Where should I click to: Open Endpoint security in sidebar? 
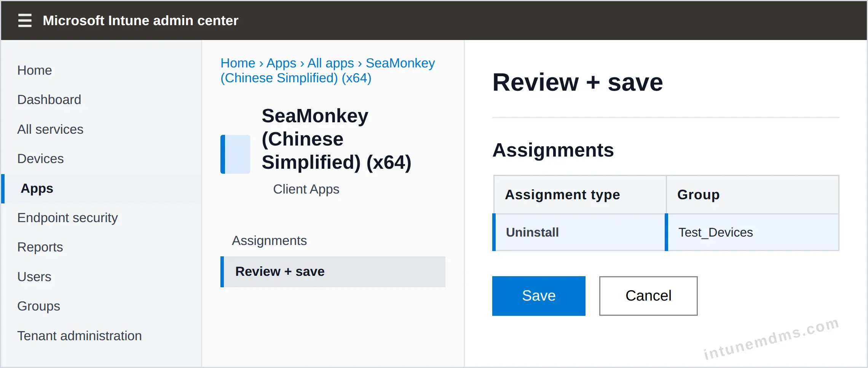[67, 218]
